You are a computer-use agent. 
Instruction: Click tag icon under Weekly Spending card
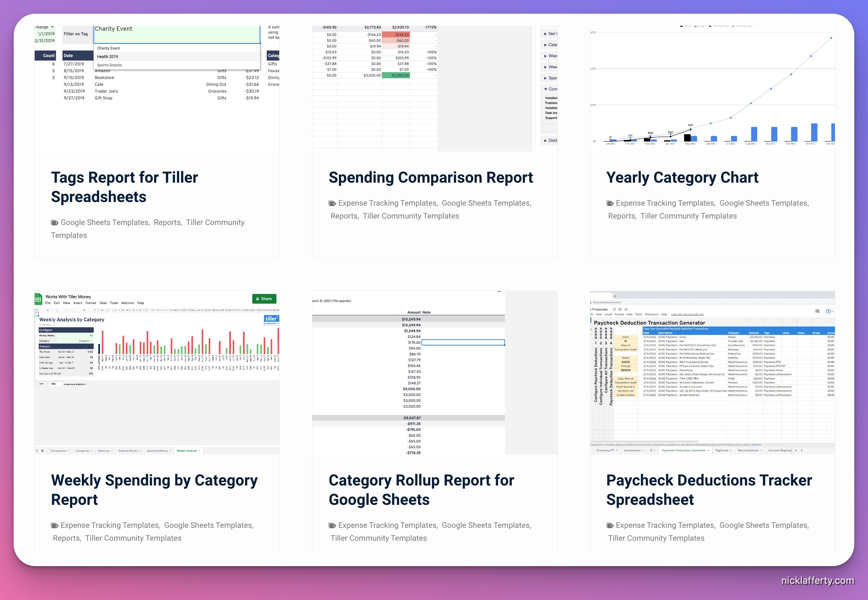(x=54, y=525)
